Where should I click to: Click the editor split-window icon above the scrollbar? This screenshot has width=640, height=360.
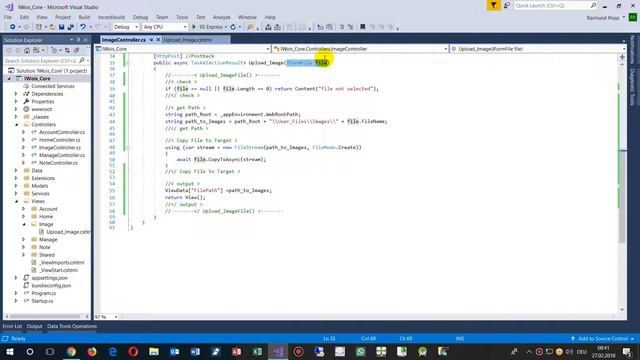click(622, 57)
